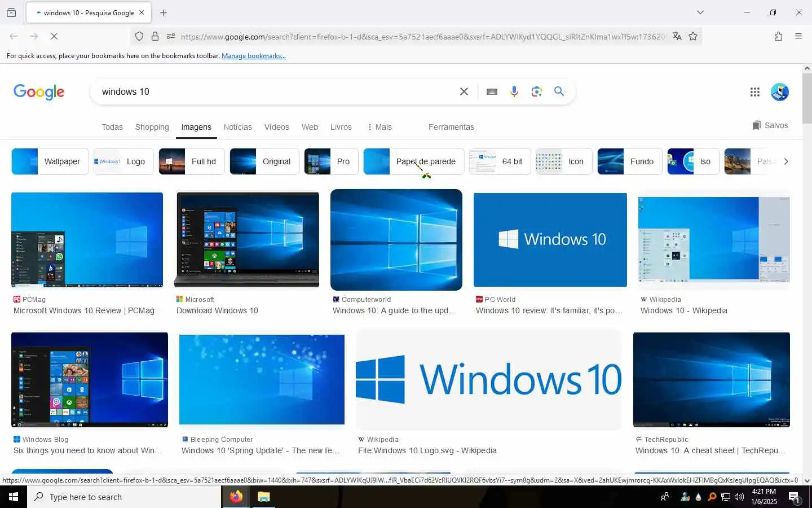Click the Firefox address bar URL
The width and height of the screenshot is (812, 508).
[x=423, y=37]
